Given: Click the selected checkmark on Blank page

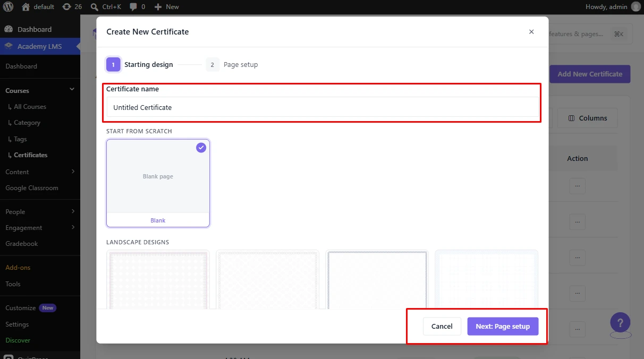Looking at the screenshot, I should pos(201,148).
